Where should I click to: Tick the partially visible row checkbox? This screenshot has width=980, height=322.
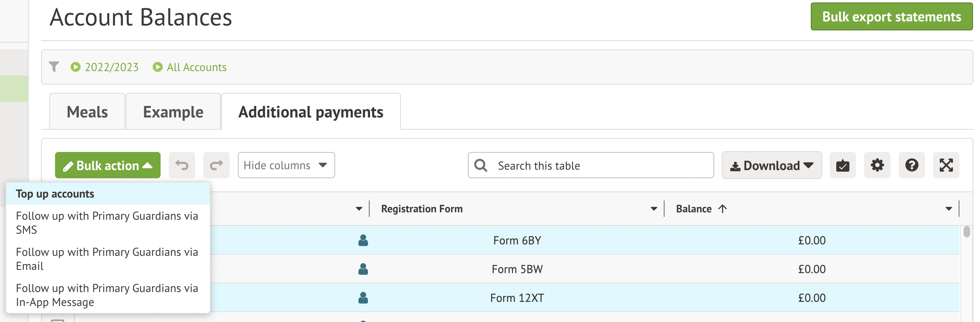point(58,320)
